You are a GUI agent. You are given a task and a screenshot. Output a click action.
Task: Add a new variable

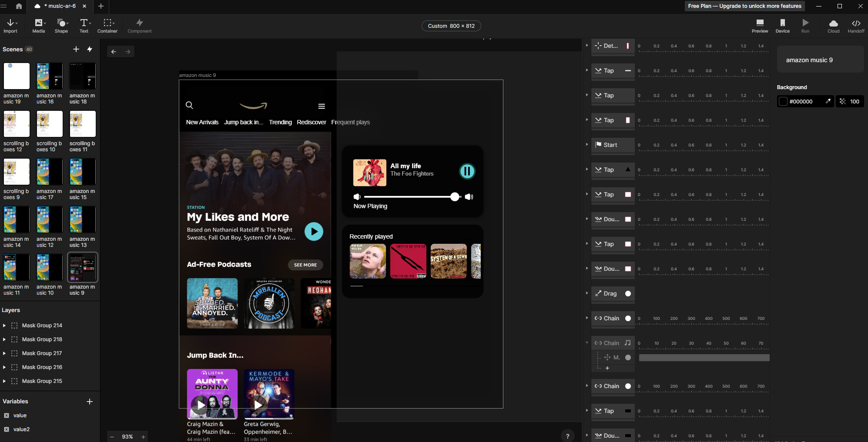click(x=90, y=402)
